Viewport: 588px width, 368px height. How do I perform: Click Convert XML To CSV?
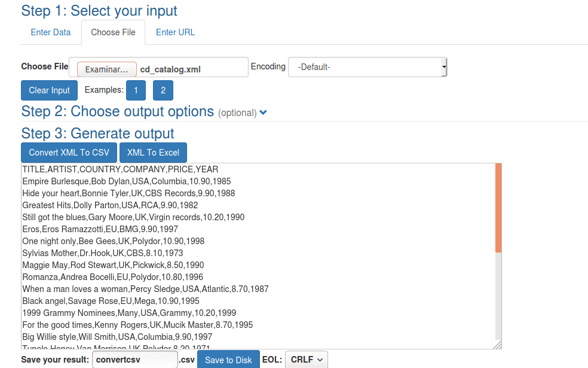pyautogui.click(x=69, y=153)
